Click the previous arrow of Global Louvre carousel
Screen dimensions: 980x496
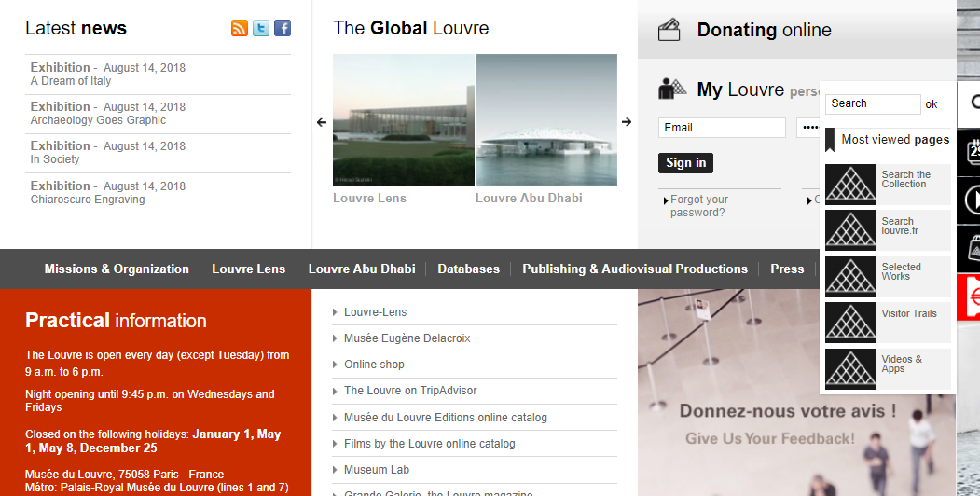[322, 122]
